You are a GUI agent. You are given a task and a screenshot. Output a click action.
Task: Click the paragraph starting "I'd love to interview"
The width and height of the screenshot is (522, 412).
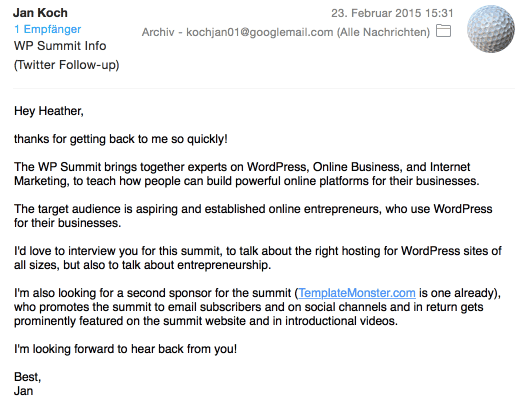(258, 258)
